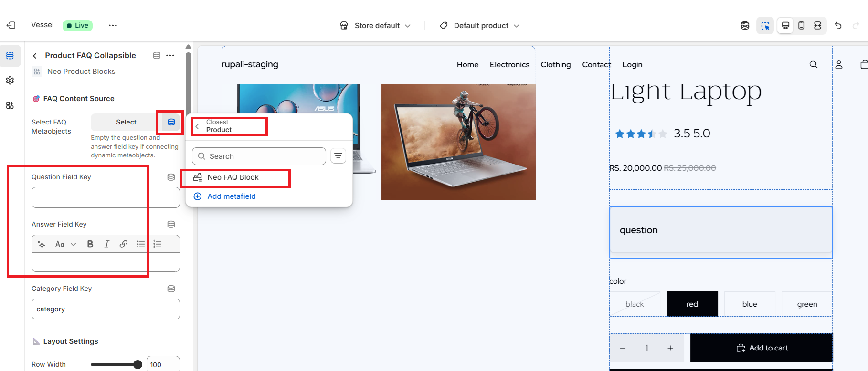
Task: Open Theme settings gear in sidebar
Action: [10, 81]
